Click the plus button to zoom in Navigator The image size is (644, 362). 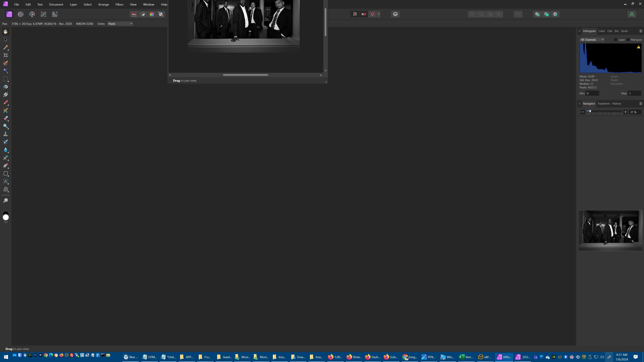tap(626, 112)
